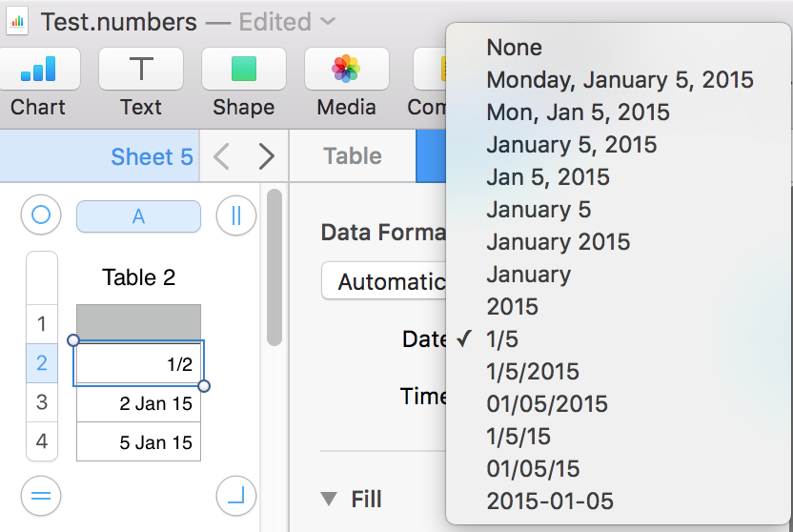Viewport: 793px width, 532px height.
Task: Click the add row handle
Action: 40,496
